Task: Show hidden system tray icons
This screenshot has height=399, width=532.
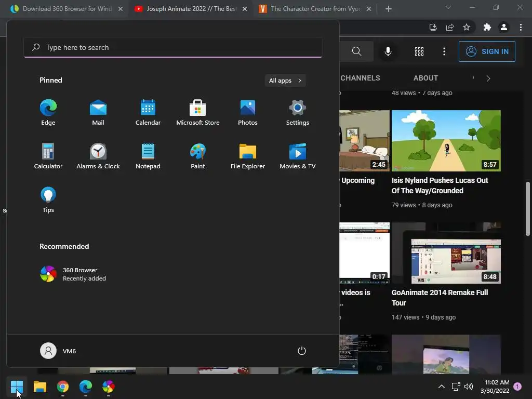Action: tap(442, 387)
